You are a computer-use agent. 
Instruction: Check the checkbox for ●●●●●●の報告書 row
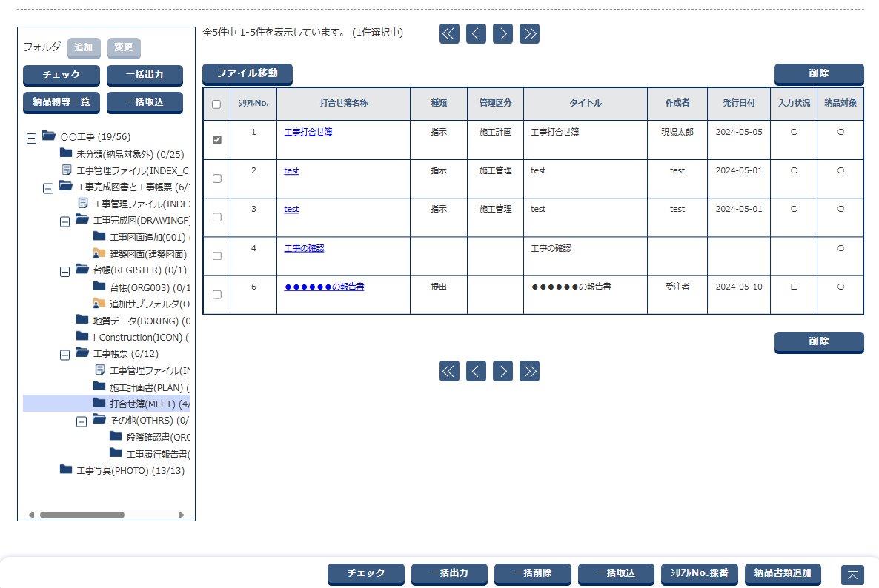(216, 294)
